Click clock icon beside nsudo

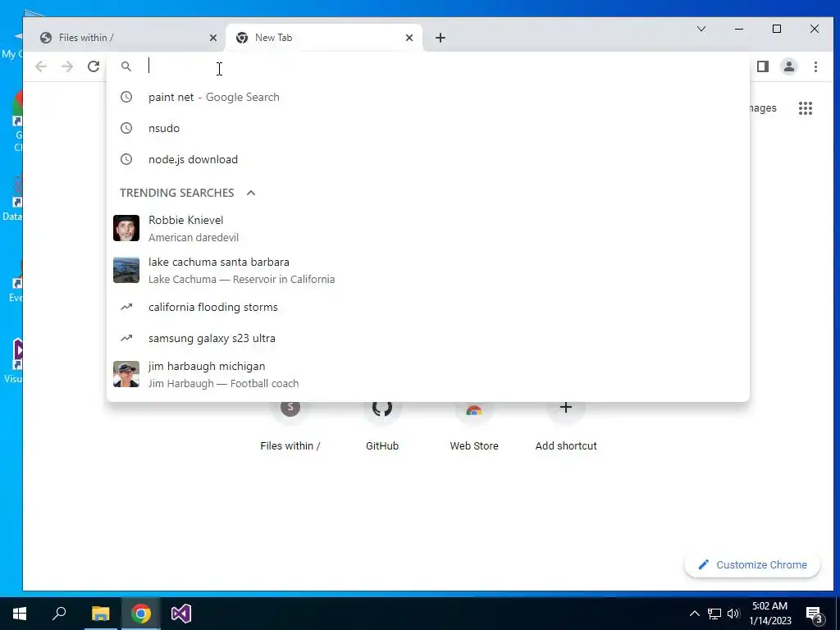click(x=126, y=128)
